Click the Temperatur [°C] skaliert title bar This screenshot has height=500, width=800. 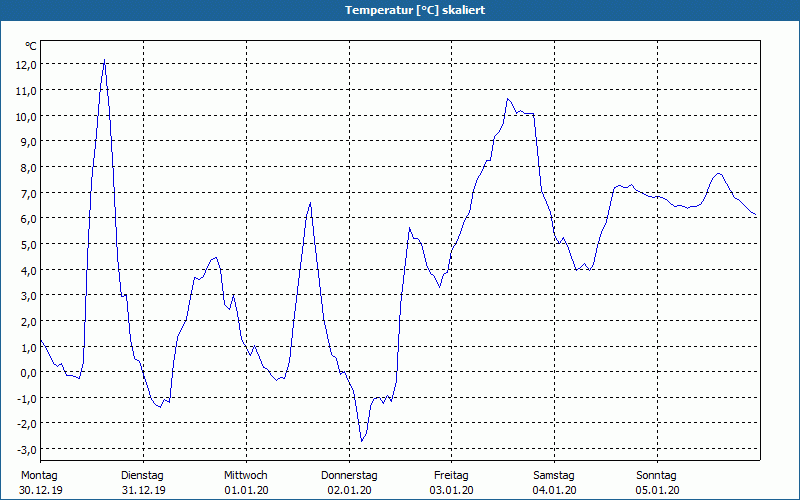400,10
